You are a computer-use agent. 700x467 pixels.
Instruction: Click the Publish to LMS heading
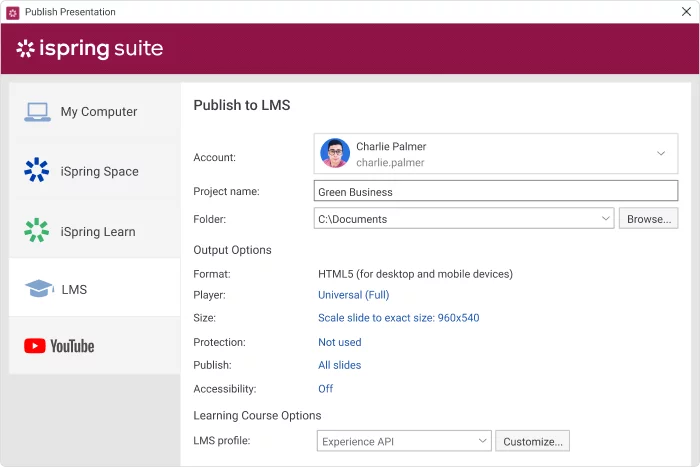(x=242, y=105)
